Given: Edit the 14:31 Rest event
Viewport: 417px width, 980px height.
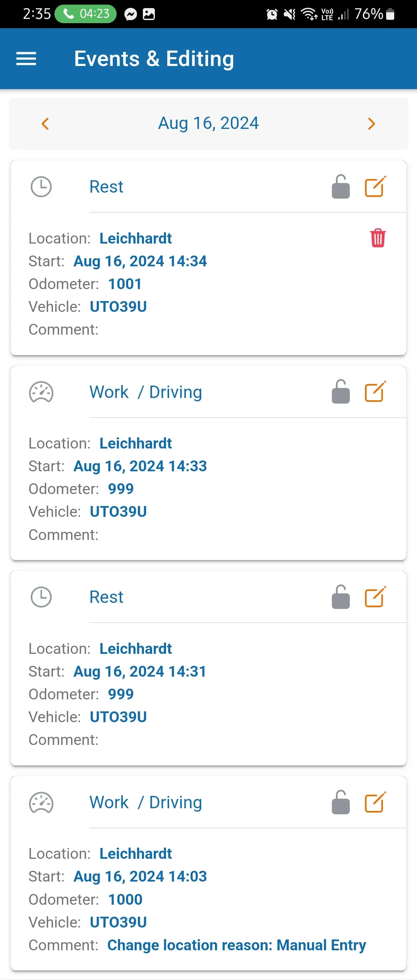Looking at the screenshot, I should [375, 597].
